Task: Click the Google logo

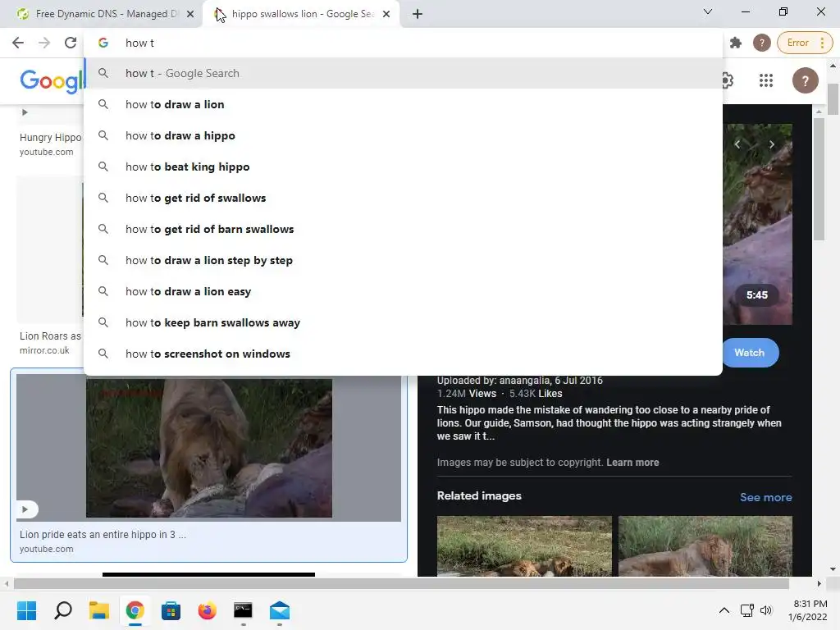Action: click(x=52, y=81)
